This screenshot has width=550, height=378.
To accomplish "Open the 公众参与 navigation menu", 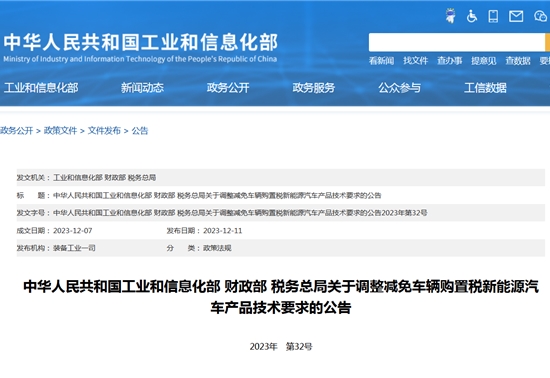I will [400, 88].
